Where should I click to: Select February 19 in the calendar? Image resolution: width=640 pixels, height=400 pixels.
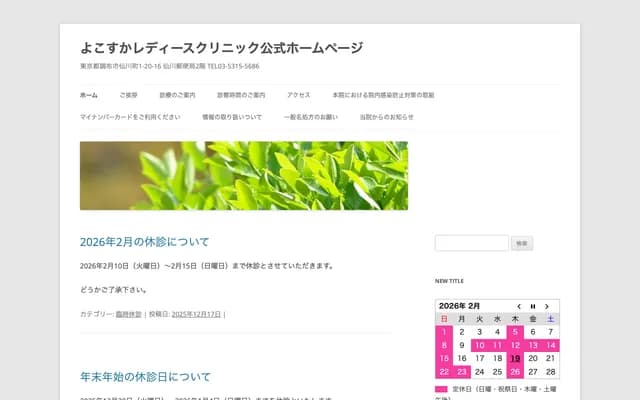[515, 358]
